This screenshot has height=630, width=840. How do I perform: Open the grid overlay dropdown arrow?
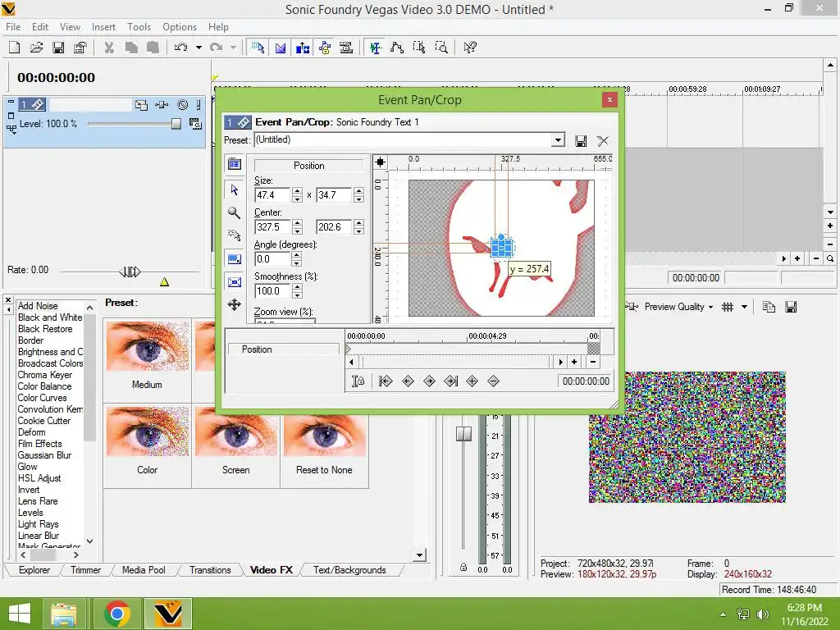click(744, 307)
